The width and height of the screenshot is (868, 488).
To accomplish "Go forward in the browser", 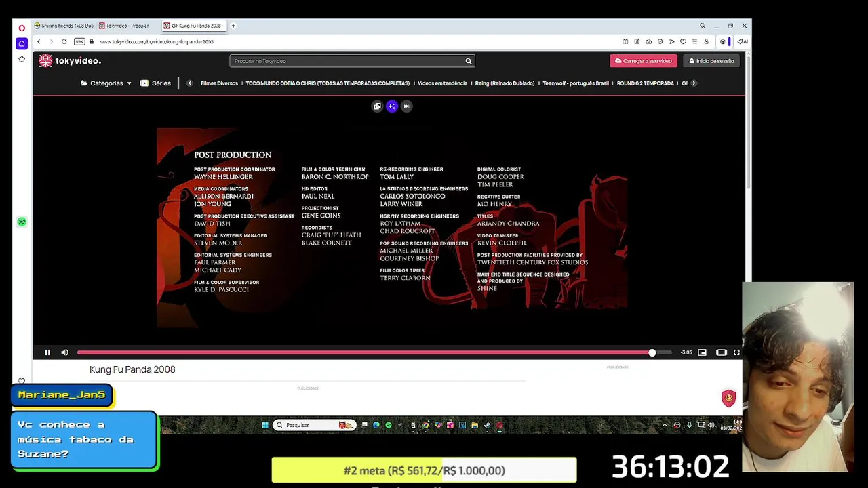I will click(52, 41).
